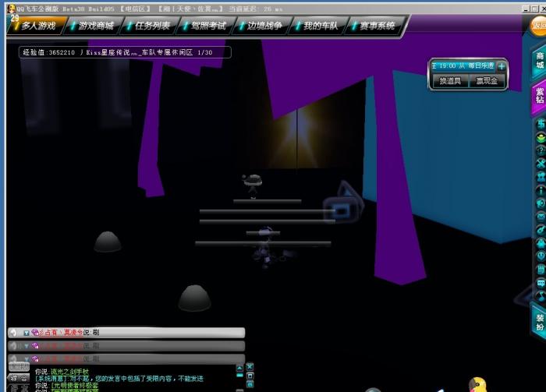Click player name 占有丶真凌兮 in top bubble

pyautogui.click(x=63, y=333)
